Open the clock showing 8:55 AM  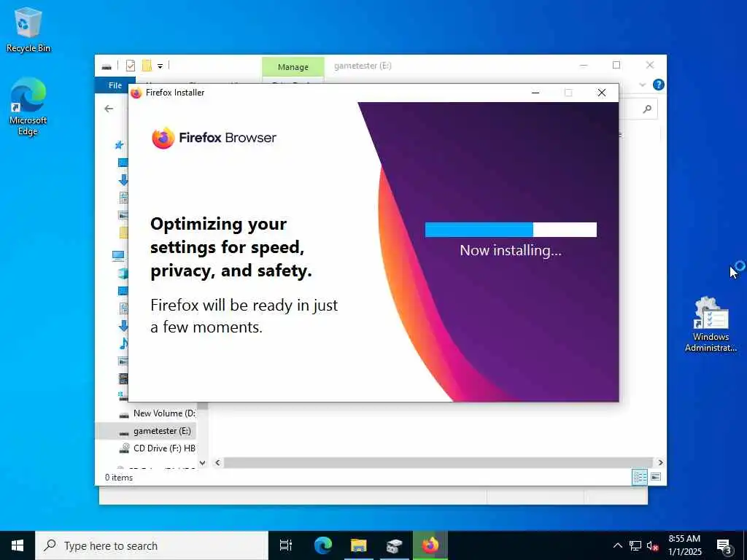684,545
